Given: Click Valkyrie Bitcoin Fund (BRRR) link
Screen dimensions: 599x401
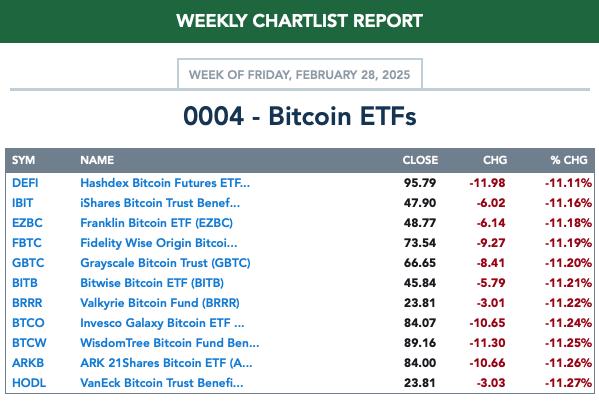Looking at the screenshot, I should [x=160, y=303].
